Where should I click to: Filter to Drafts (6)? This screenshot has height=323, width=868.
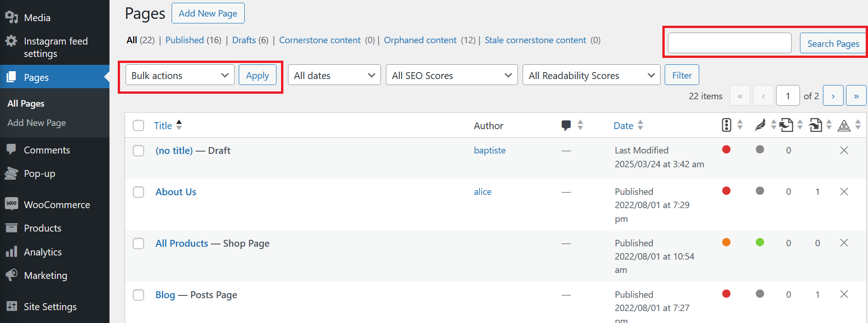[250, 40]
